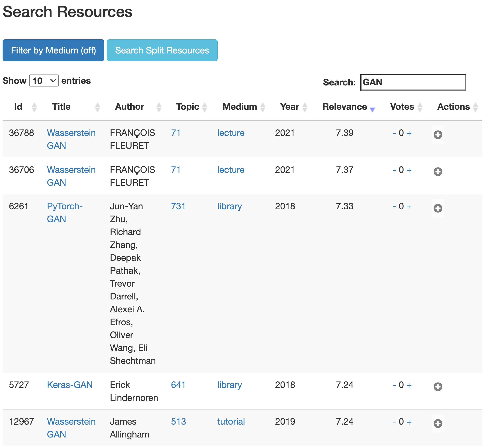Viewport: 489px width, 448px height.
Task: Click plus action icon for resource 36788
Action: click(438, 135)
